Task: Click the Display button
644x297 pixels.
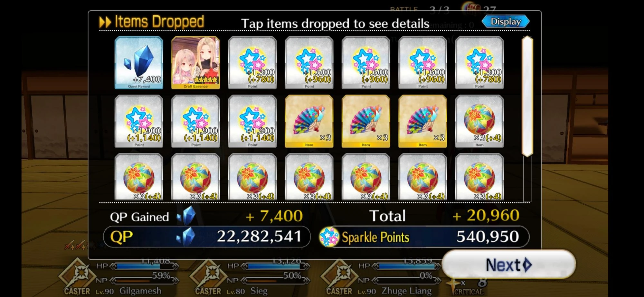Action: tap(506, 22)
